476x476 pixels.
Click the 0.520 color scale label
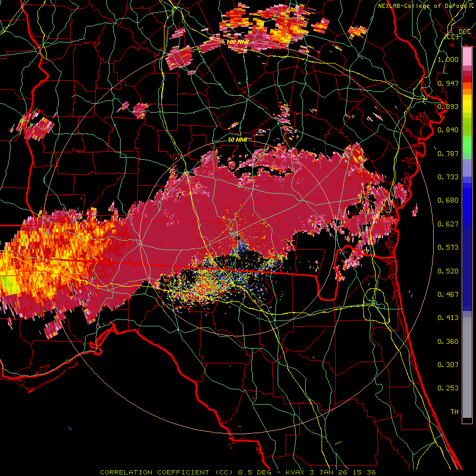pos(448,271)
